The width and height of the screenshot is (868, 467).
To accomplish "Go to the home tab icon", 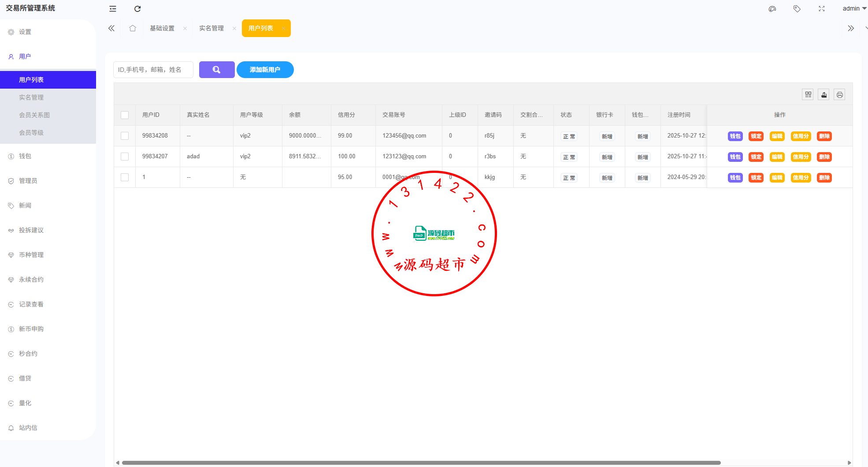I will [x=133, y=28].
